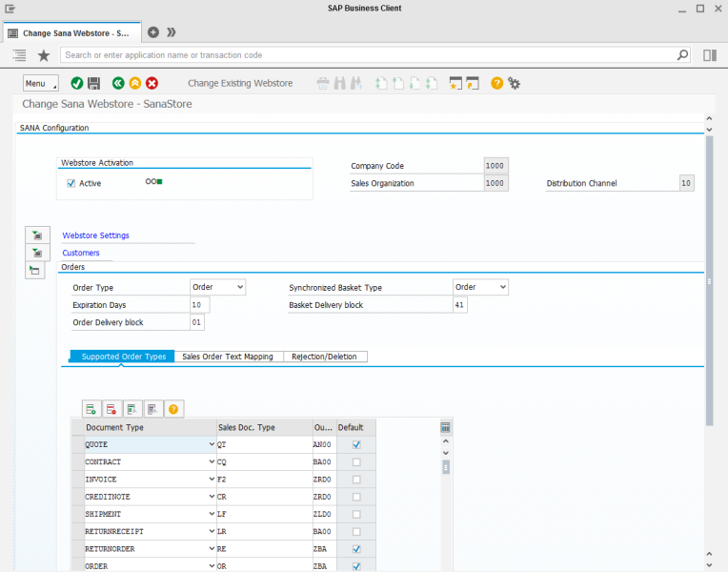Click the Delete Row table icon
Viewport: 728px width, 572px height.
(x=111, y=409)
